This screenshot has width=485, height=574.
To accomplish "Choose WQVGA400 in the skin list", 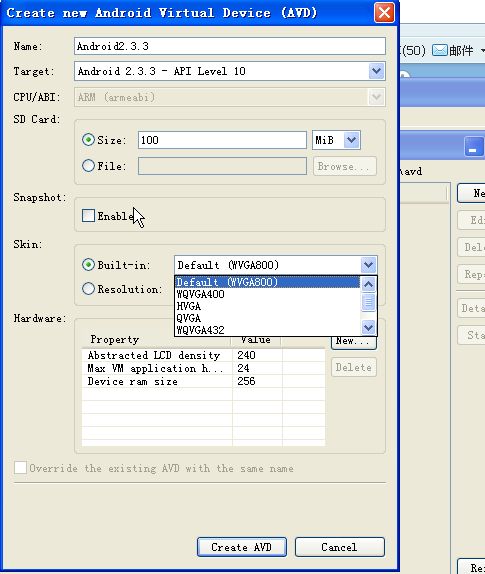I will tap(268, 294).
